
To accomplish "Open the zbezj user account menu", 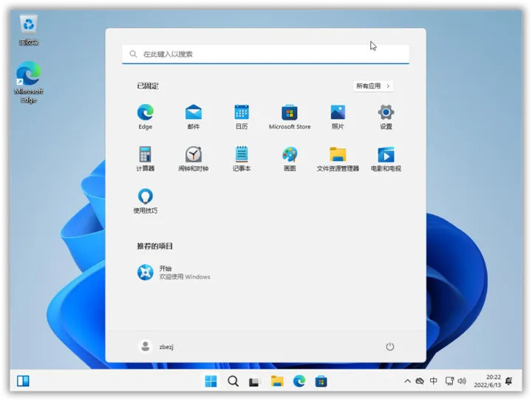I will pyautogui.click(x=156, y=346).
